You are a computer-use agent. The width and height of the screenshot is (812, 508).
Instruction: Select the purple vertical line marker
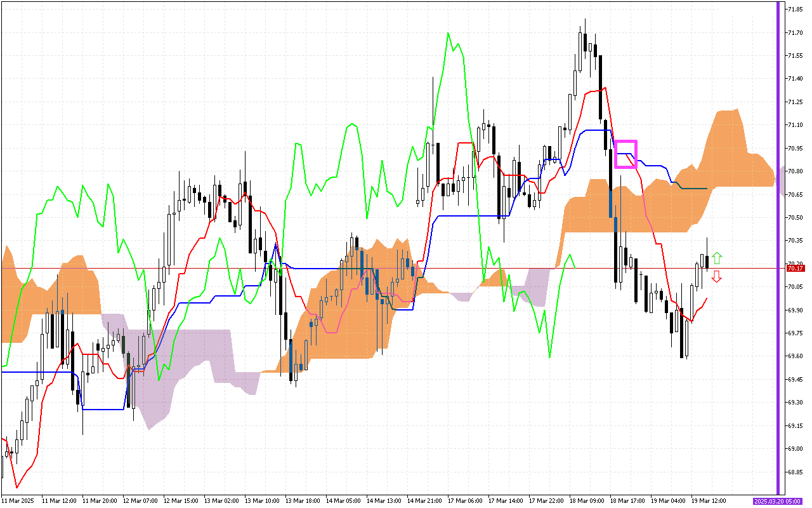pyautogui.click(x=778, y=248)
